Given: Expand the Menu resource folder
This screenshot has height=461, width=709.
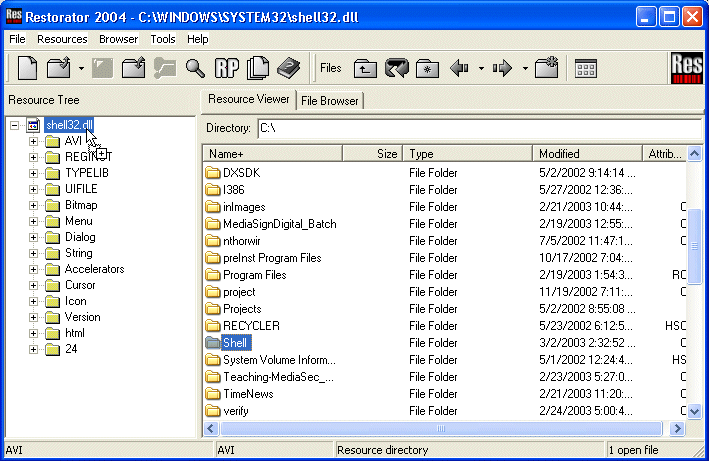Looking at the screenshot, I should coord(33,221).
